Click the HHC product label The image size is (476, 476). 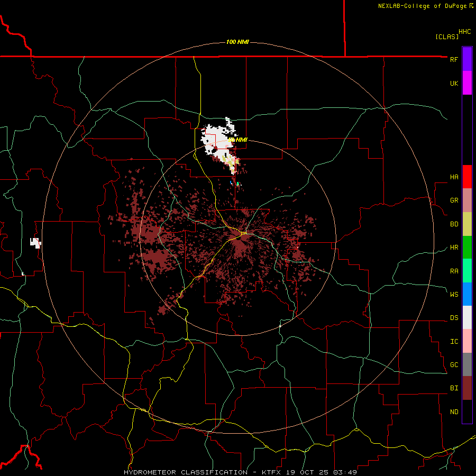click(464, 32)
